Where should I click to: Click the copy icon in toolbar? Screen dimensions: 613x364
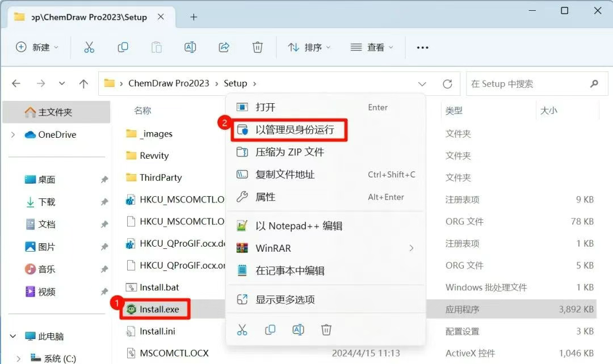pos(123,48)
